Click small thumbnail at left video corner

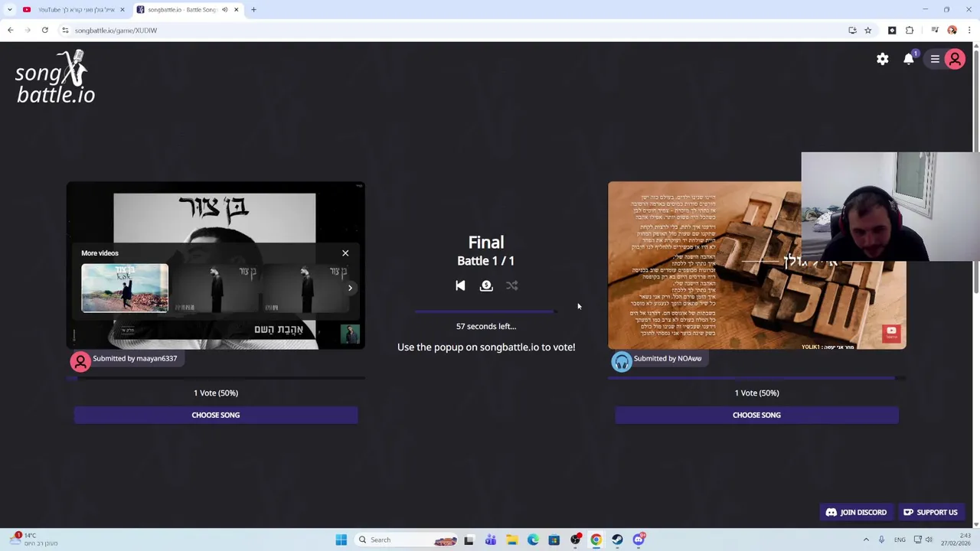click(350, 334)
